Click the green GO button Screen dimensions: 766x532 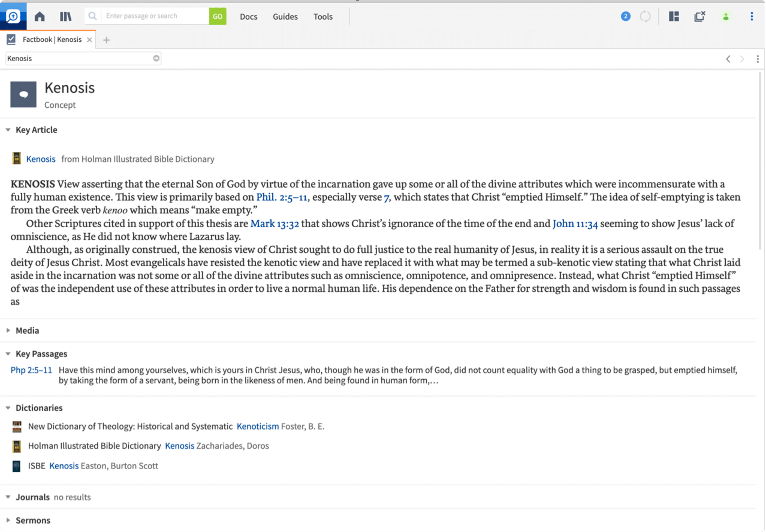(218, 16)
